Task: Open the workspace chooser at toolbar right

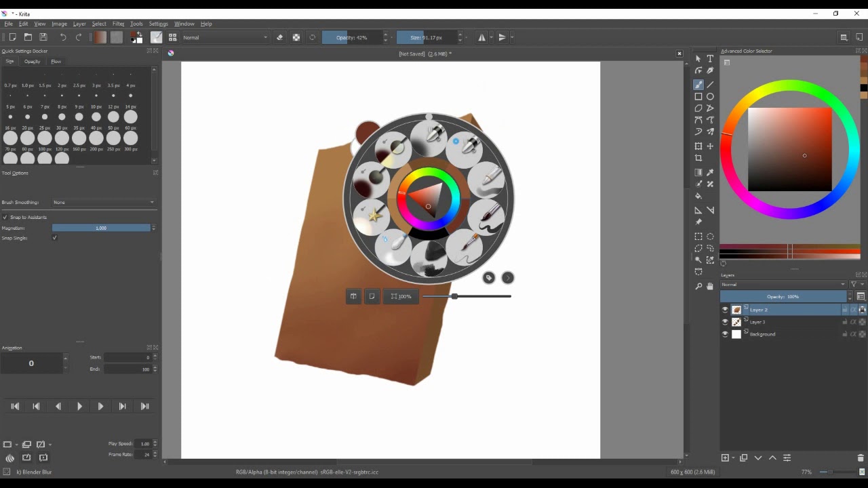Action: [x=844, y=37]
